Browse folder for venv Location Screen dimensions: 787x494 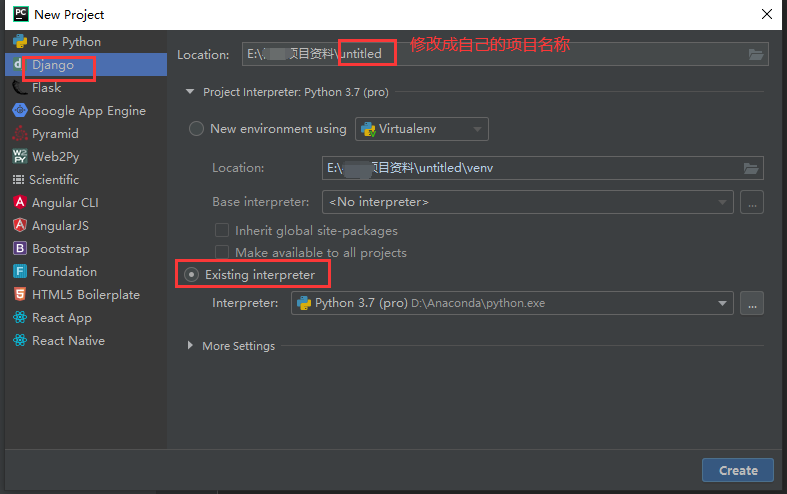(x=751, y=168)
